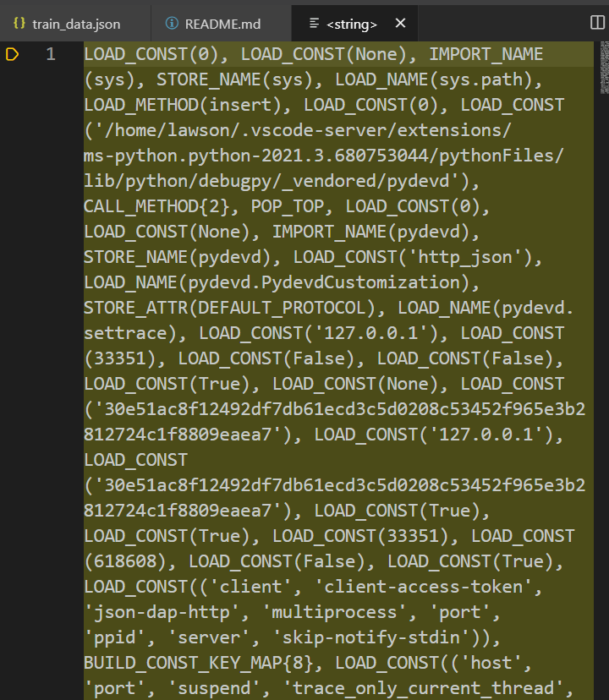Viewport: 609px width, 700px height.
Task: Click the text 'multiprocess'
Action: (334, 612)
